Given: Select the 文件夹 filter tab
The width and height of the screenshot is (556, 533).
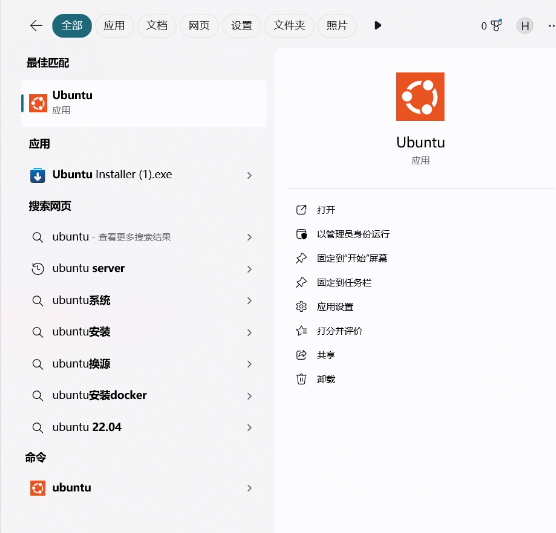Looking at the screenshot, I should click(289, 26).
